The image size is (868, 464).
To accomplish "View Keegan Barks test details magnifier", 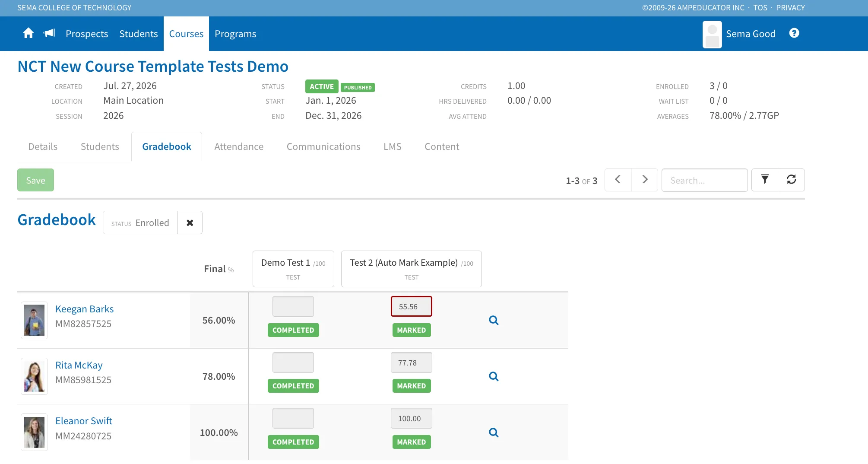I will click(494, 320).
